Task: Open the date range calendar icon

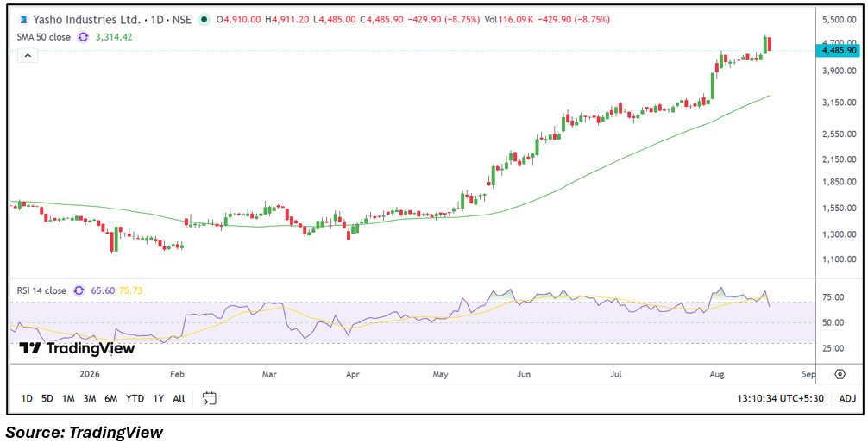Action: point(210,398)
